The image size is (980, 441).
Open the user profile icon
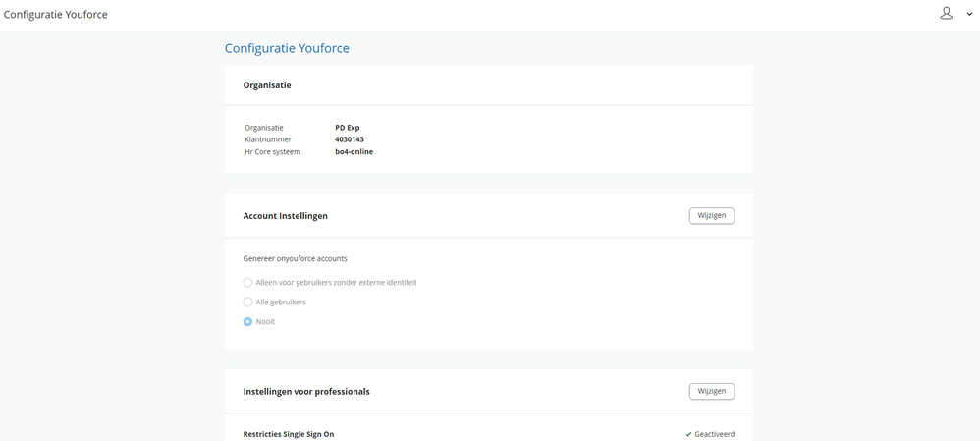point(946,14)
